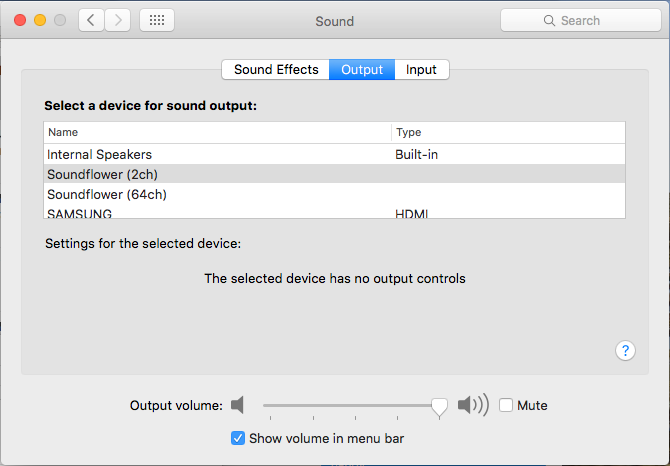Click in the Search field
Image resolution: width=670 pixels, height=466 pixels.
point(581,20)
